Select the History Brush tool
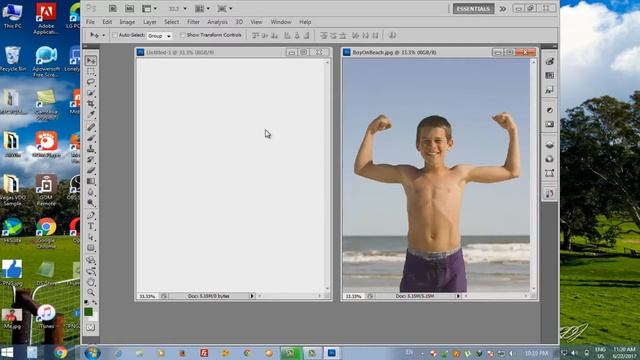 click(91, 160)
